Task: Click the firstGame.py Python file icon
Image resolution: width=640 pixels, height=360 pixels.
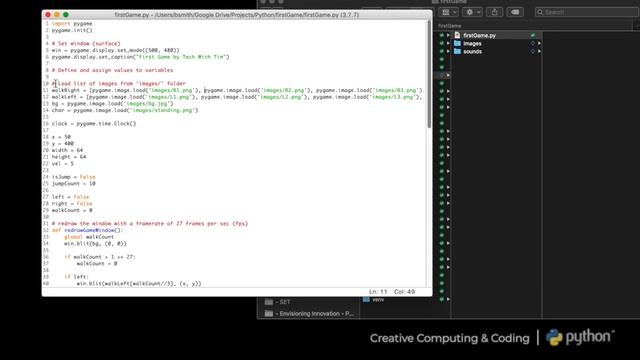Action: 457,36
